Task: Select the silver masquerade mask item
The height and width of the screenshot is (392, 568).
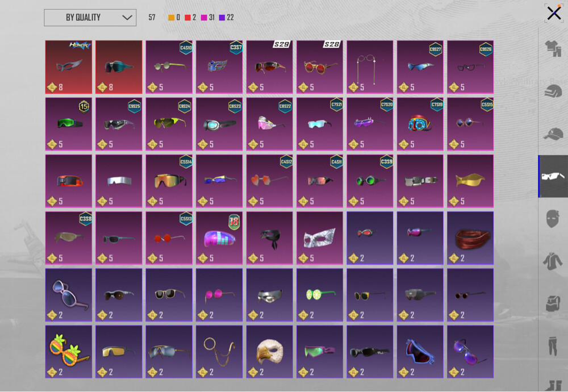Action: pyautogui.click(x=320, y=238)
